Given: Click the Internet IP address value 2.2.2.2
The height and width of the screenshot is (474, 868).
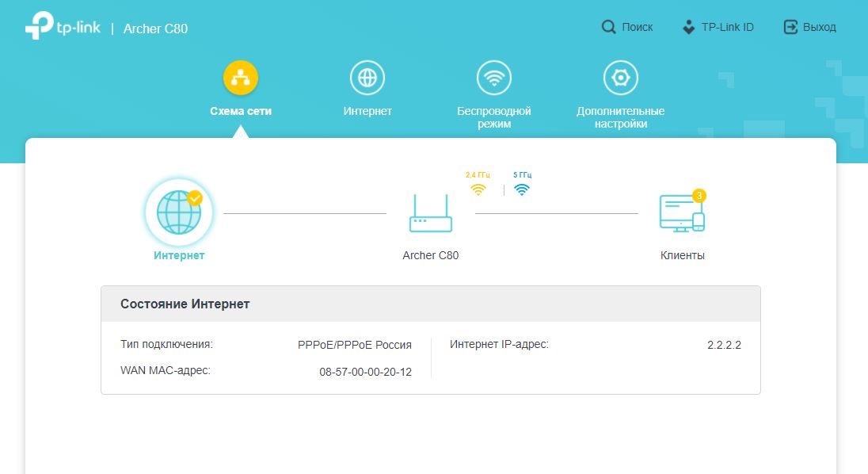Looking at the screenshot, I should (724, 345).
